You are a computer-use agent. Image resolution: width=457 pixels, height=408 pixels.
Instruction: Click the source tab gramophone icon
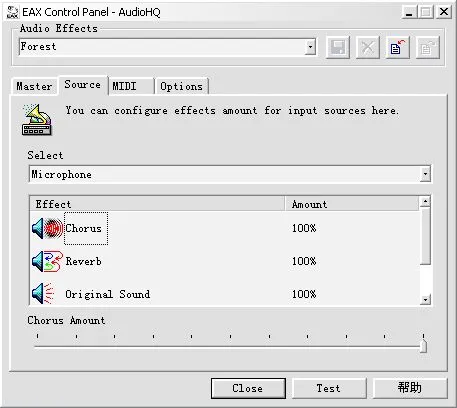pyautogui.click(x=37, y=120)
